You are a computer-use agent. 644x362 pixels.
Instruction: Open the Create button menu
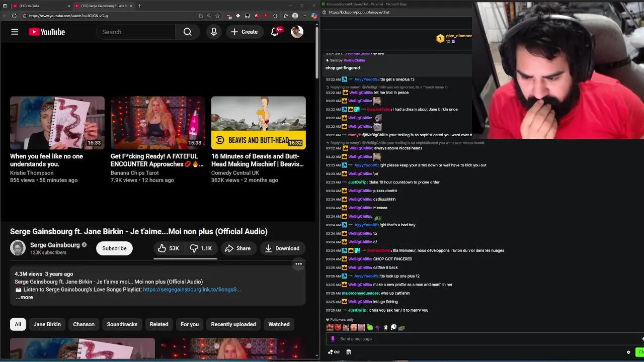coord(244,32)
